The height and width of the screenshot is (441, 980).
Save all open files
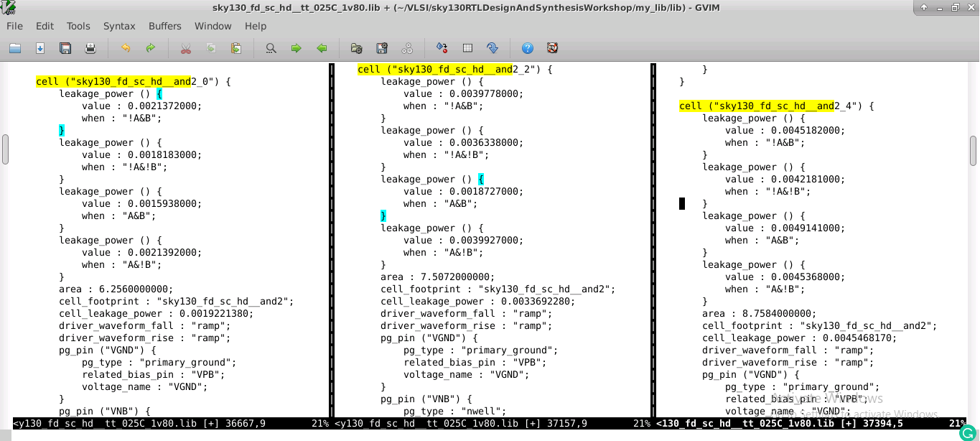click(x=64, y=48)
